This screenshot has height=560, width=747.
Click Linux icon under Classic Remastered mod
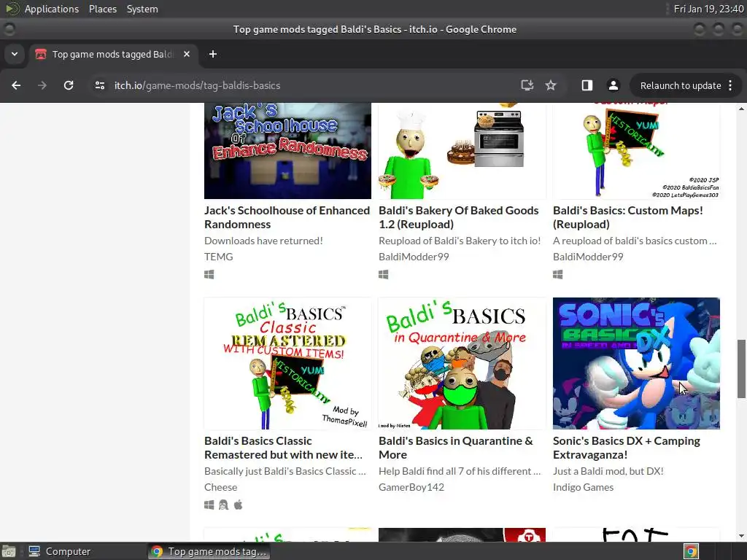click(x=223, y=505)
